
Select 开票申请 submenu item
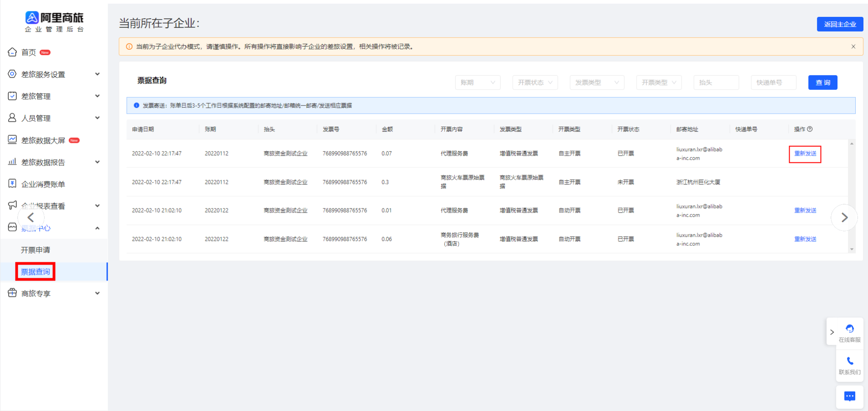(36, 250)
